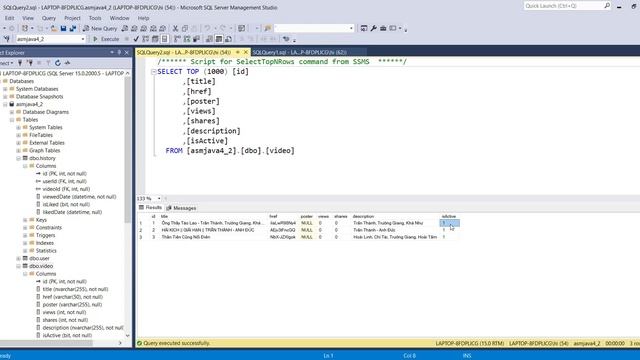The width and height of the screenshot is (640, 360).
Task: Click the description column header in results
Action: coord(363,216)
